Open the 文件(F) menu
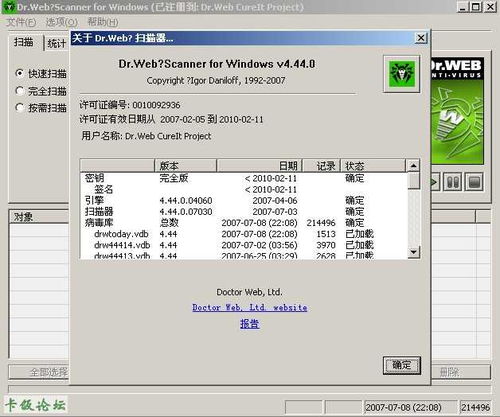 click(x=21, y=22)
